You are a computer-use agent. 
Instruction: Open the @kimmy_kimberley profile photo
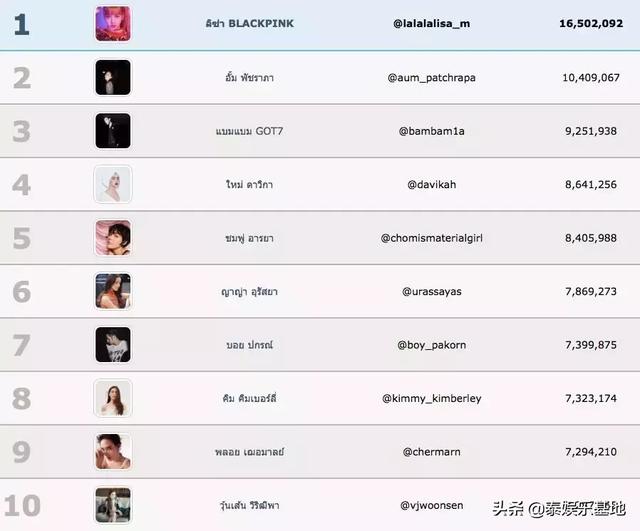113,398
